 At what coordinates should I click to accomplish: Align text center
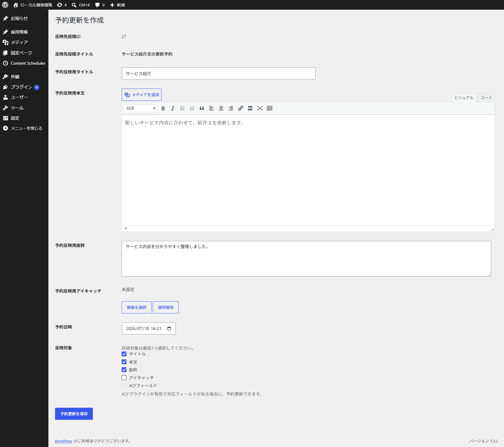[x=221, y=108]
